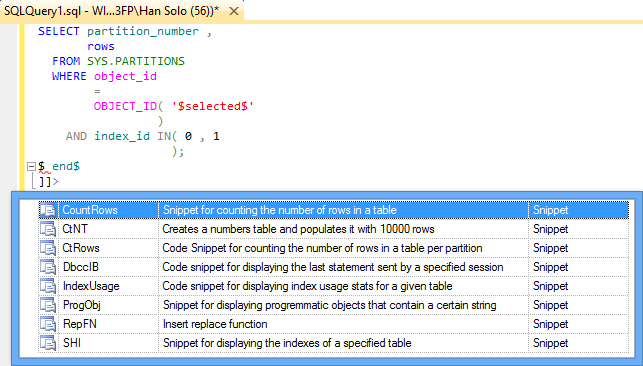
Task: Click the CtNT snippet icon
Action: tap(48, 229)
